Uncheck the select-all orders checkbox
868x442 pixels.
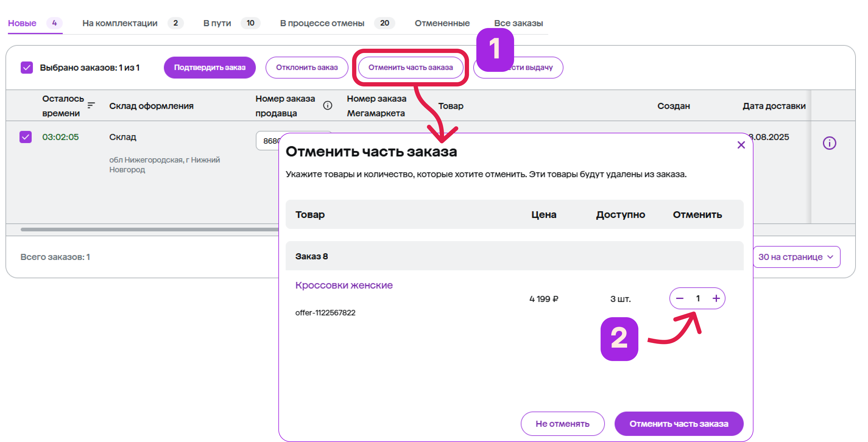tap(26, 67)
